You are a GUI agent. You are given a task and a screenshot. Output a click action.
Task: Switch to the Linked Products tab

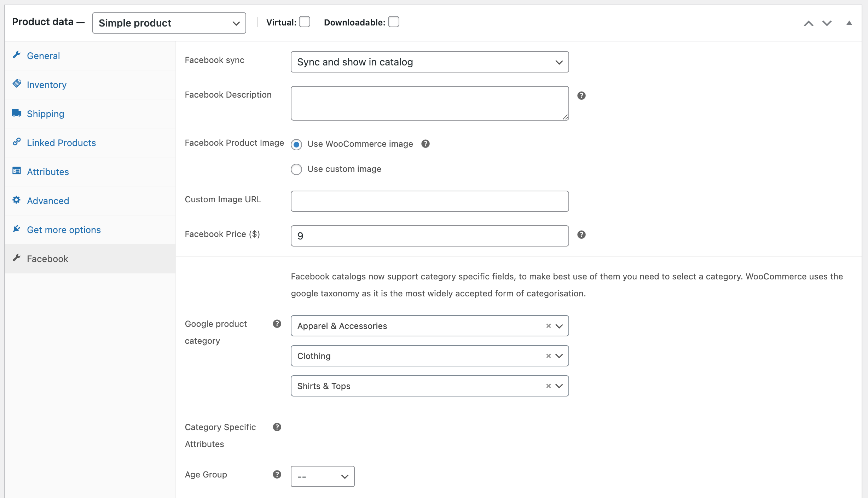[x=62, y=143]
